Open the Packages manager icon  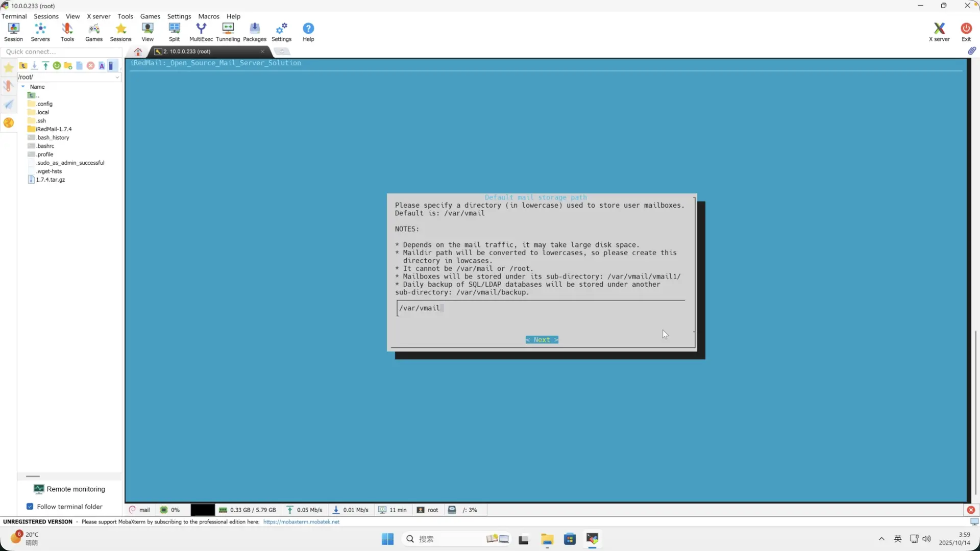click(254, 32)
